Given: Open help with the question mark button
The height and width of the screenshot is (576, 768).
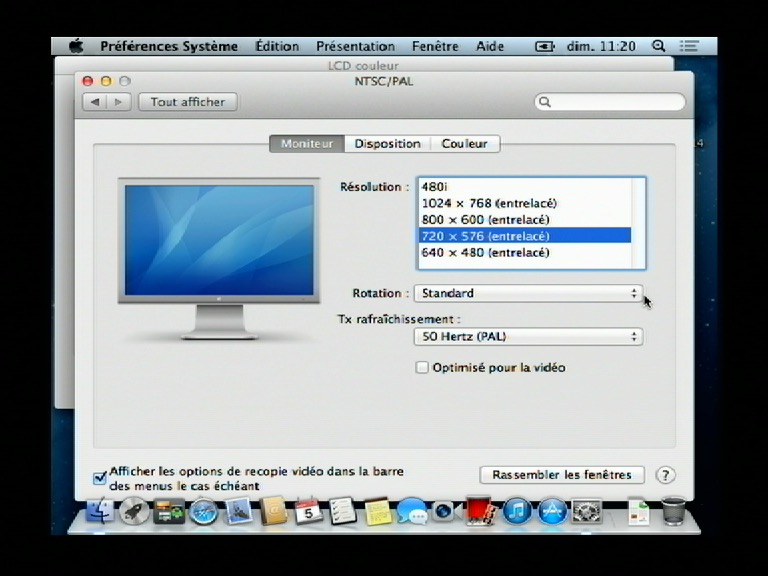Looking at the screenshot, I should click(665, 475).
